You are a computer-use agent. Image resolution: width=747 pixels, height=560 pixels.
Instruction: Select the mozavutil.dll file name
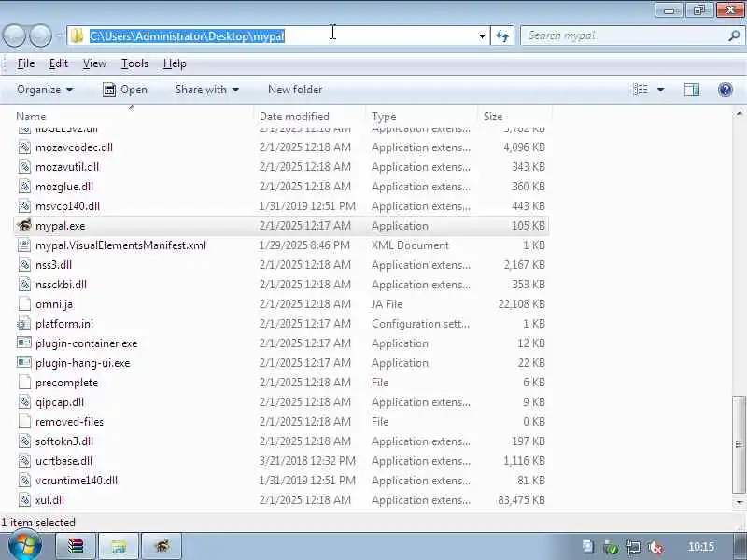[x=67, y=167]
